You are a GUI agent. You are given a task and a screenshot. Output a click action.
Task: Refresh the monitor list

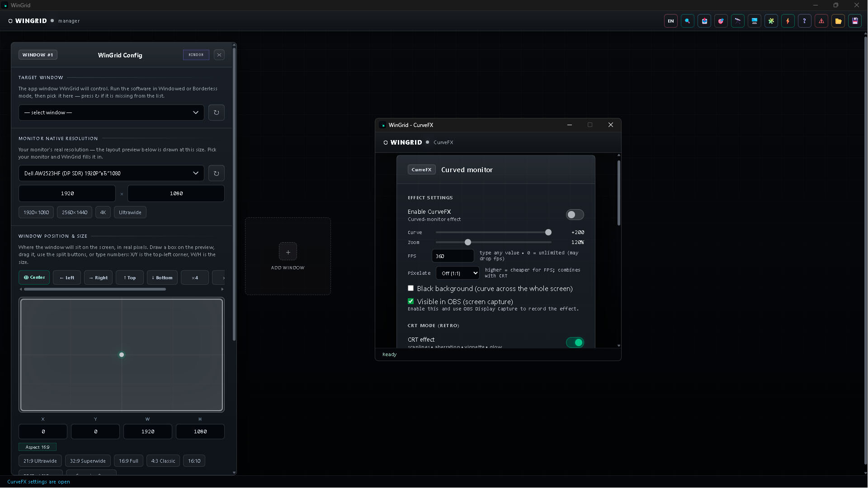click(x=217, y=173)
